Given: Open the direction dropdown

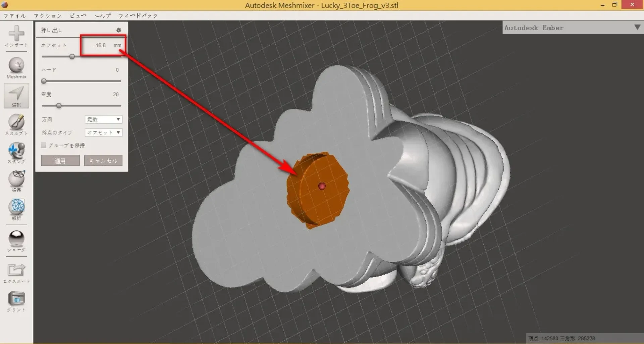Looking at the screenshot, I should click(x=103, y=119).
